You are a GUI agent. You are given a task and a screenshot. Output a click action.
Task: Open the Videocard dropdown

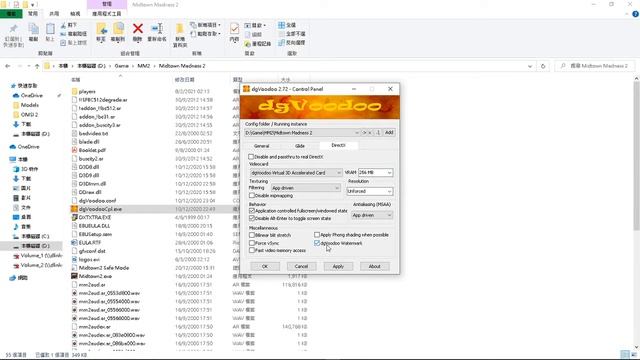pos(338,173)
